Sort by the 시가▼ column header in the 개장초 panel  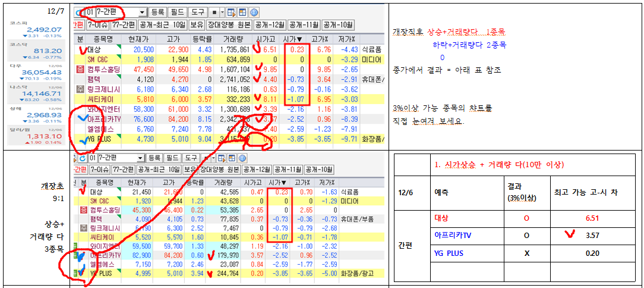point(279,183)
